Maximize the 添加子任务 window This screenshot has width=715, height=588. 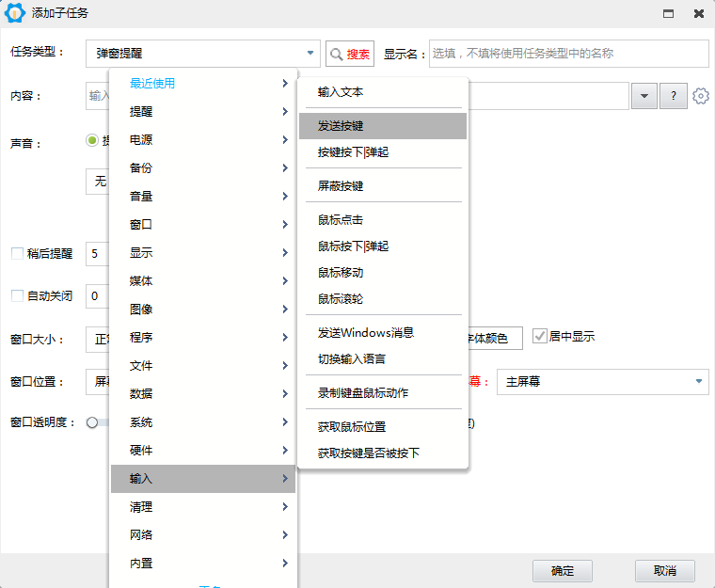(669, 14)
